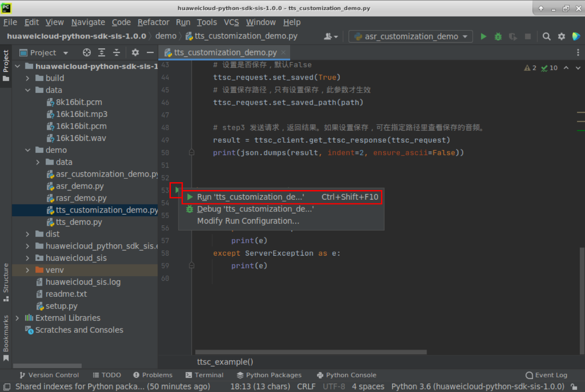Open Project panel options gear
Image resolution: width=585 pixels, height=392 pixels.
pyautogui.click(x=135, y=52)
